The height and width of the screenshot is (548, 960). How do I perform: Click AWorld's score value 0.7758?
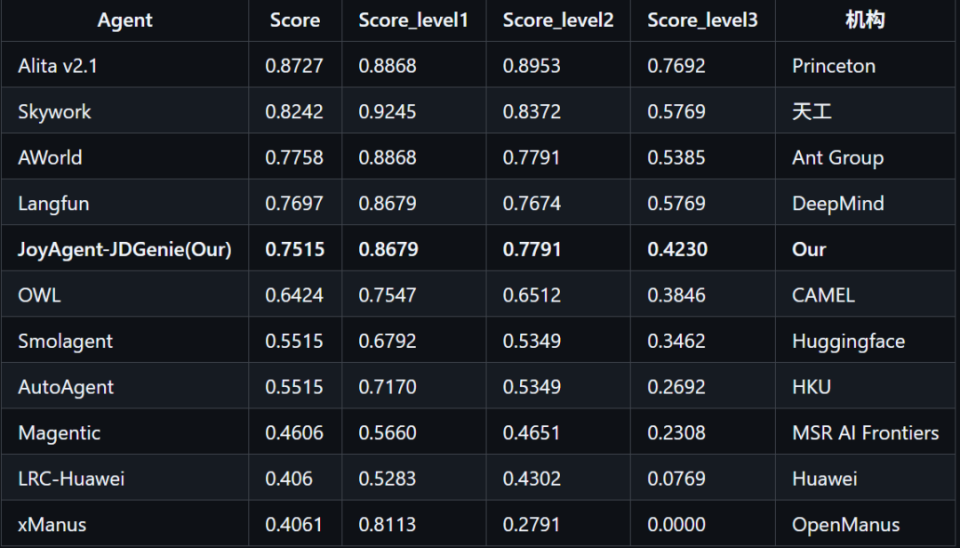tap(294, 157)
